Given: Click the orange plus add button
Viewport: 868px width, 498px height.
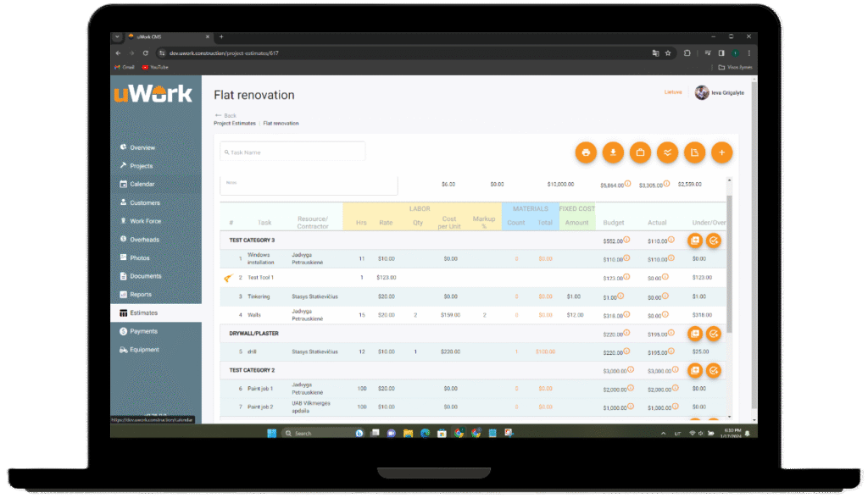Looking at the screenshot, I should 721,152.
